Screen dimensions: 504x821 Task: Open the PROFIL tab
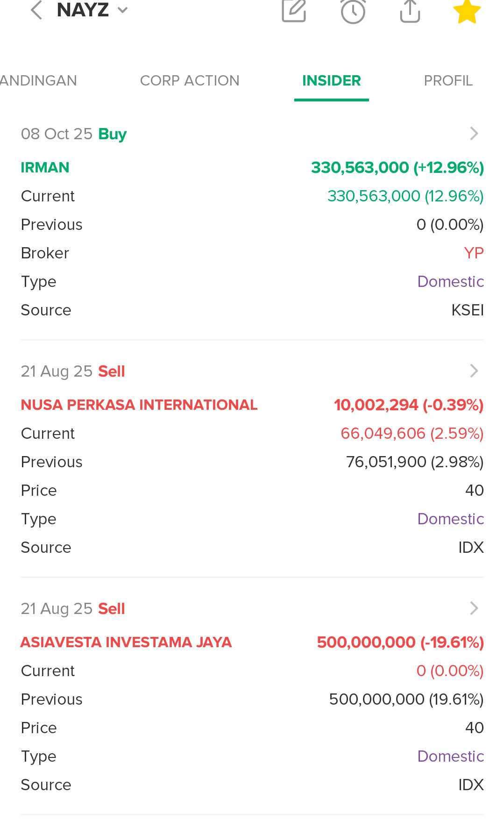click(448, 80)
